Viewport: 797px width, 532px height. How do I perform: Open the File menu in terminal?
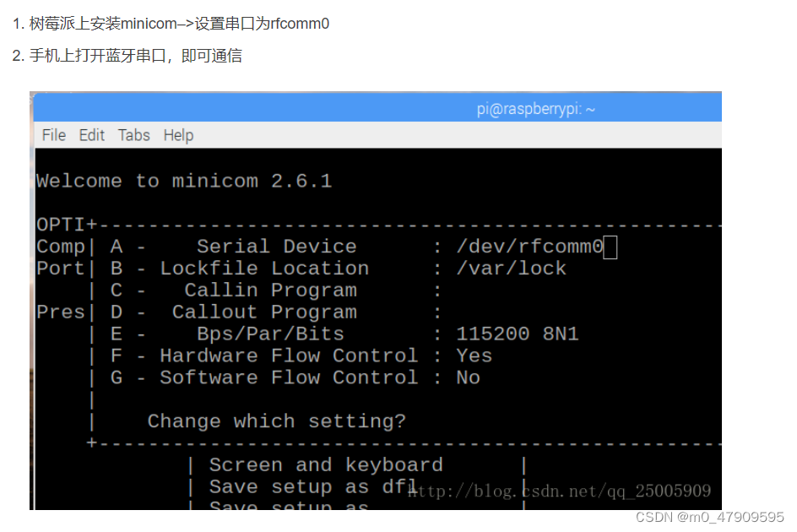pos(54,135)
